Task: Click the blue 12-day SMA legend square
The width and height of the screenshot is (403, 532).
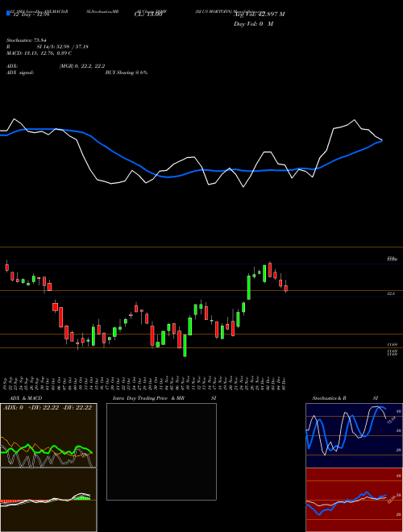Action: coord(8,13)
